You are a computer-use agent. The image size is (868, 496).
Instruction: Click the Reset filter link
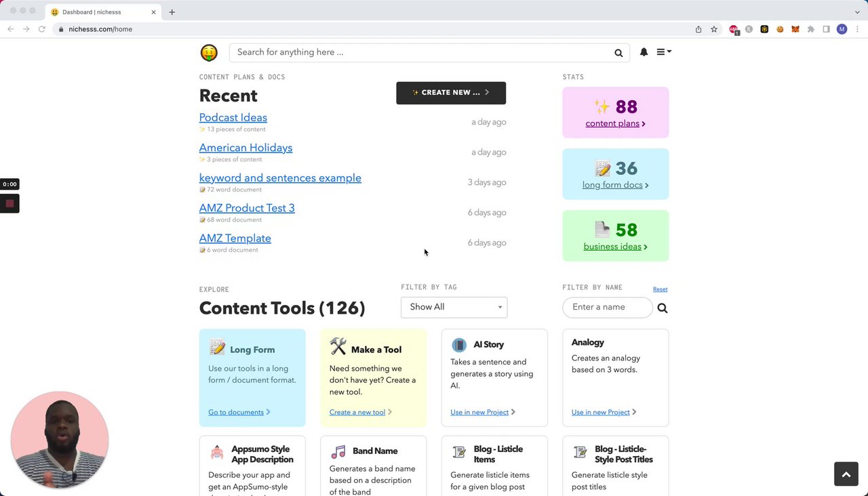pos(660,289)
